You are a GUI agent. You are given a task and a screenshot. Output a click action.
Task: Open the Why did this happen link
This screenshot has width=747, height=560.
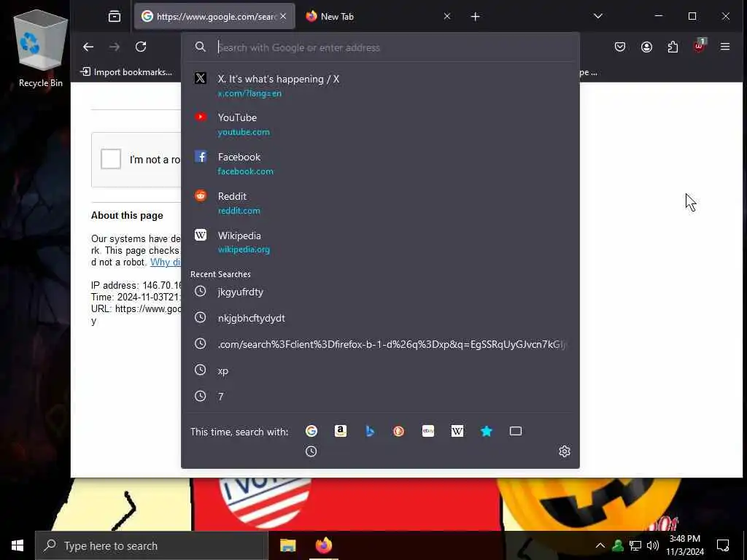click(x=166, y=262)
